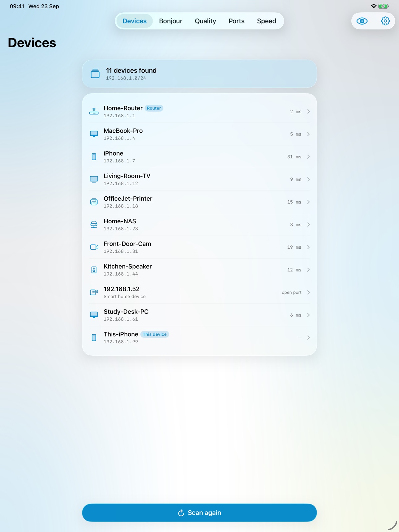Open MacBook-Pro details via its chevron
Viewport: 399px width, 532px height.
click(x=308, y=134)
